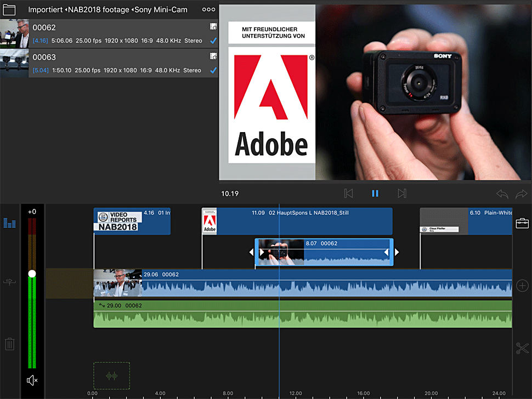Viewport: 532px width, 399px height.
Task: Jump to next edit button
Action: [x=401, y=193]
